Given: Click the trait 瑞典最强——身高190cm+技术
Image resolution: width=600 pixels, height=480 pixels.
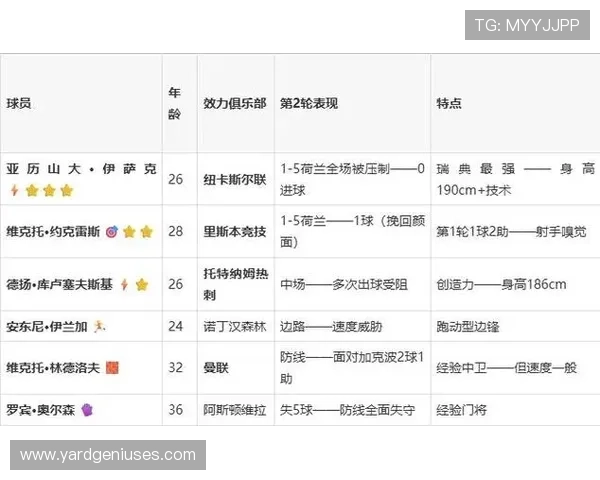Looking at the screenshot, I should (515, 180).
